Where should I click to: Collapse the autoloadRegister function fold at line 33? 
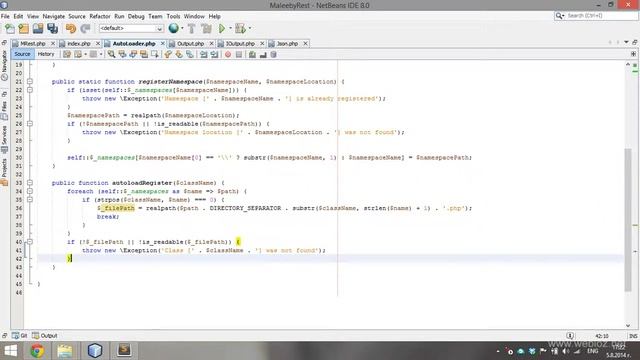click(30, 183)
